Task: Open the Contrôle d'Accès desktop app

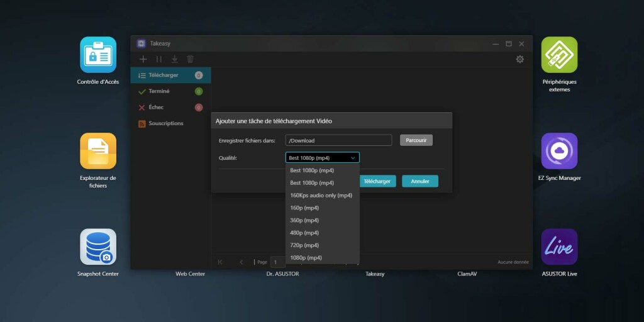Action: 98,55
